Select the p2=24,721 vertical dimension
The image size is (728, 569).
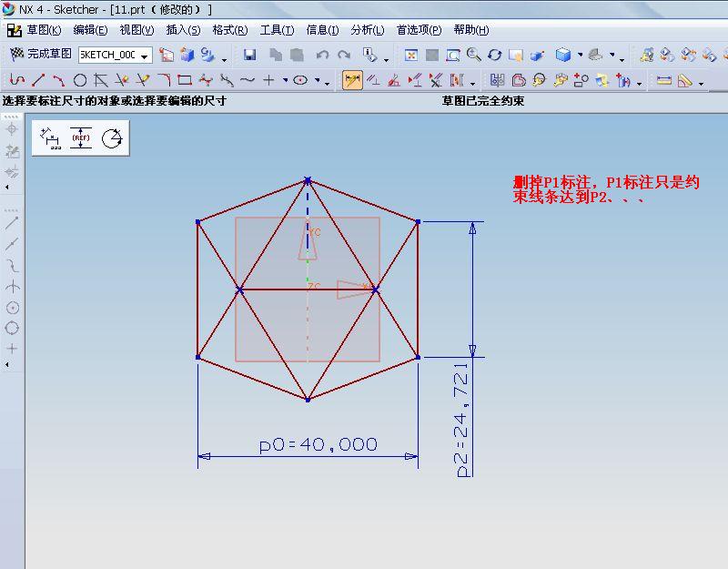pos(462,420)
